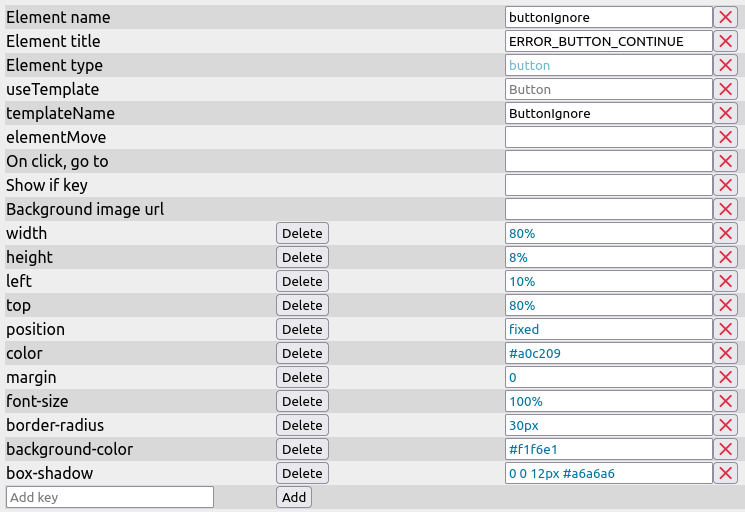Clear the box-shadow value with red X
745x512 pixels.
click(x=726, y=473)
